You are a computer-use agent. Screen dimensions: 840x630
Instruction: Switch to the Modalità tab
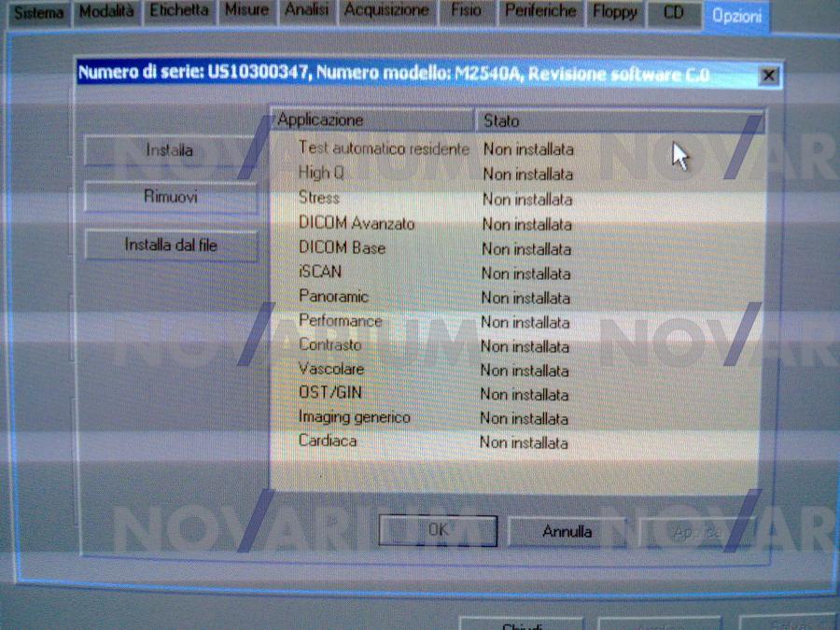[x=106, y=11]
